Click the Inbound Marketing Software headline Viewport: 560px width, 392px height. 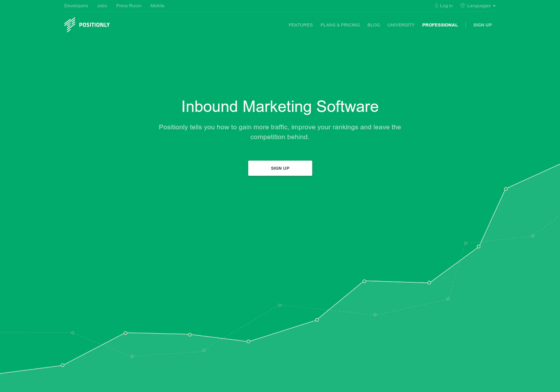(280, 107)
